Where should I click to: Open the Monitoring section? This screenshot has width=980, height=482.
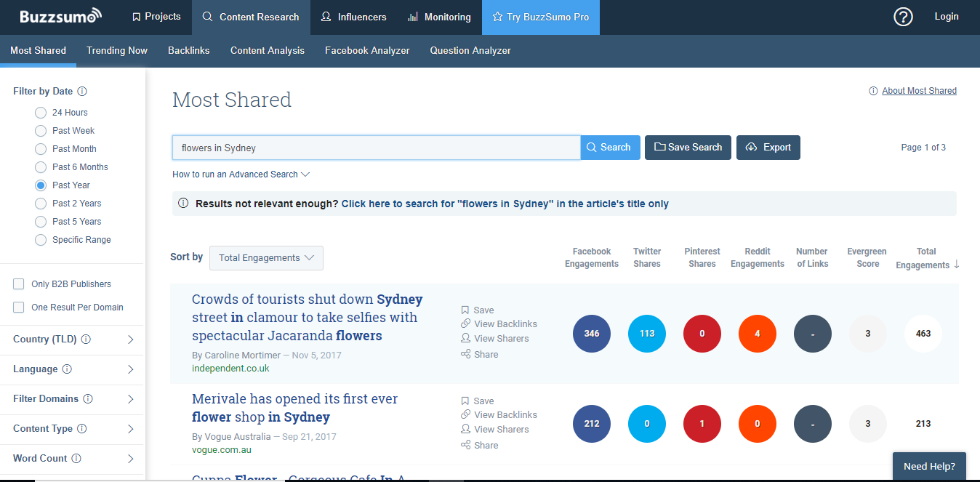439,17
